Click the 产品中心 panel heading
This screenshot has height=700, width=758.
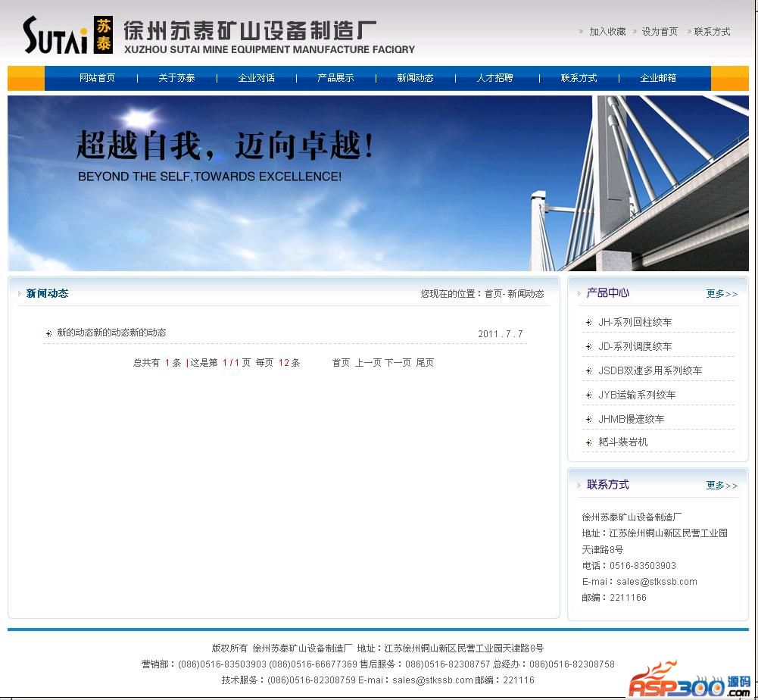click(607, 292)
